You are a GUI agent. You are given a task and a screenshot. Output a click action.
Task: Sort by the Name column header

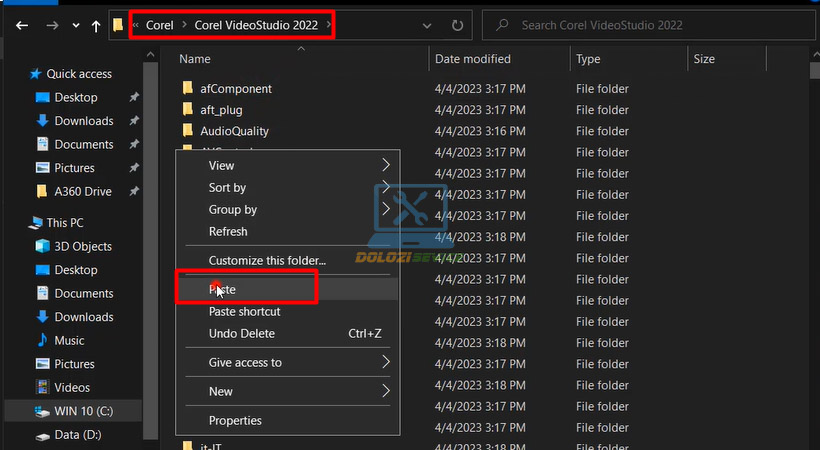pyautogui.click(x=195, y=59)
